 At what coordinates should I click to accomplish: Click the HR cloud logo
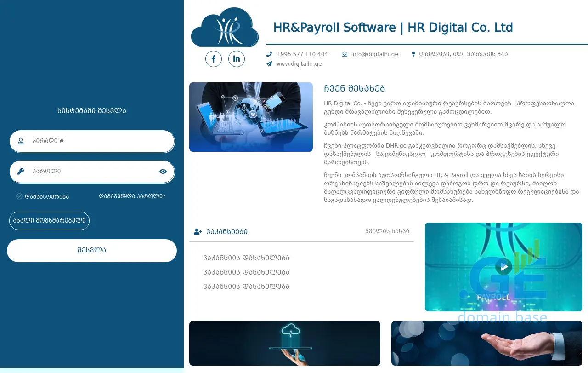[225, 28]
